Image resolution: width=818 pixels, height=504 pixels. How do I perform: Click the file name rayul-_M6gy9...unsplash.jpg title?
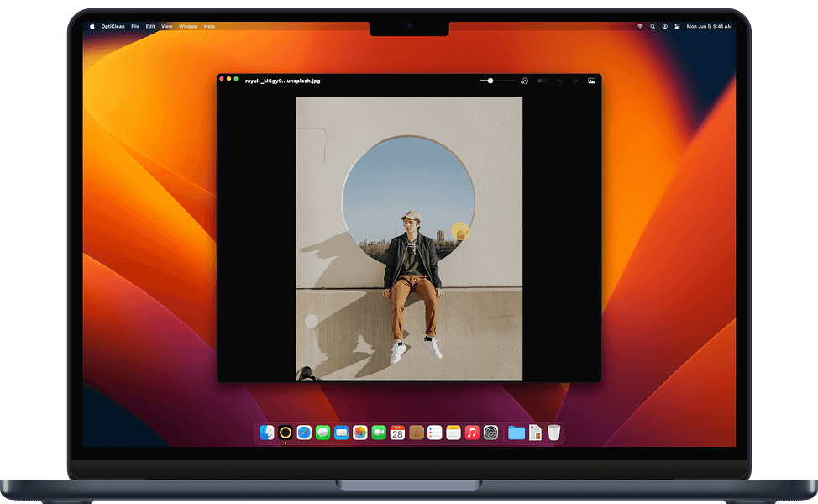click(x=283, y=81)
